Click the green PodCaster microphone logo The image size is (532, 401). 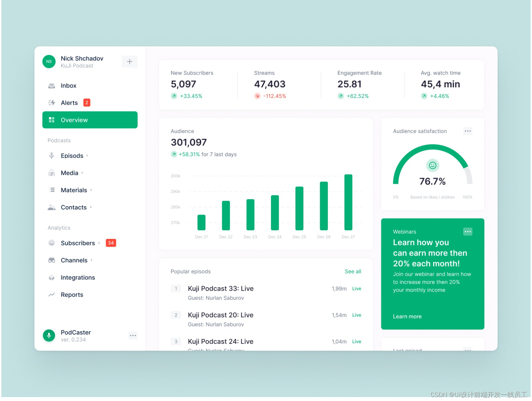[49, 336]
